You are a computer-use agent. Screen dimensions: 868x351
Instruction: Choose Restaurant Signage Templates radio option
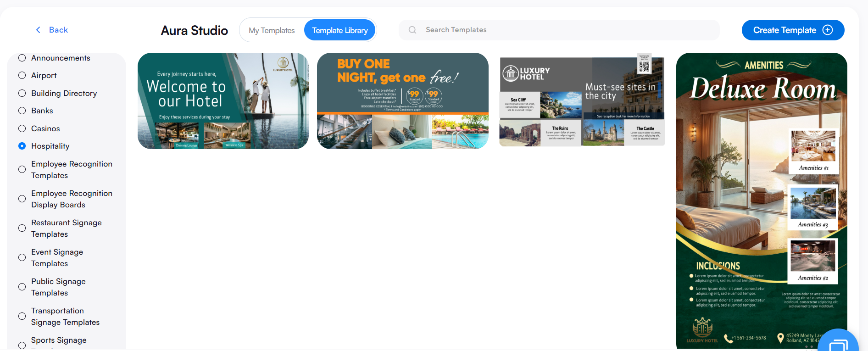coord(22,228)
